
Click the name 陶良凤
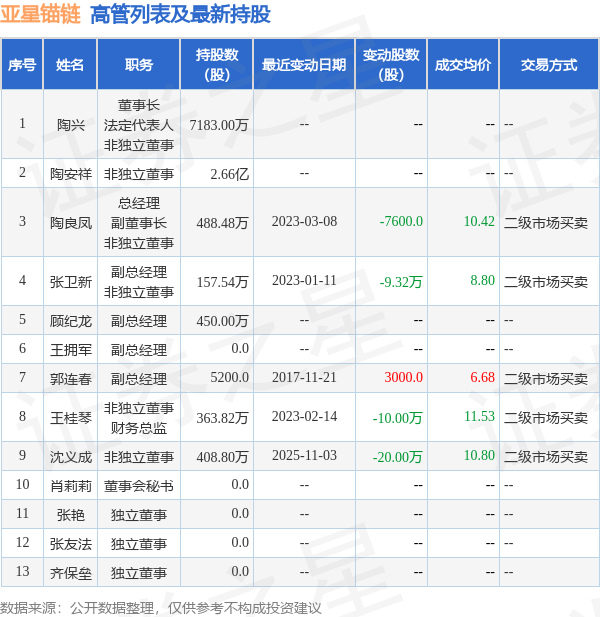[x=70, y=223]
